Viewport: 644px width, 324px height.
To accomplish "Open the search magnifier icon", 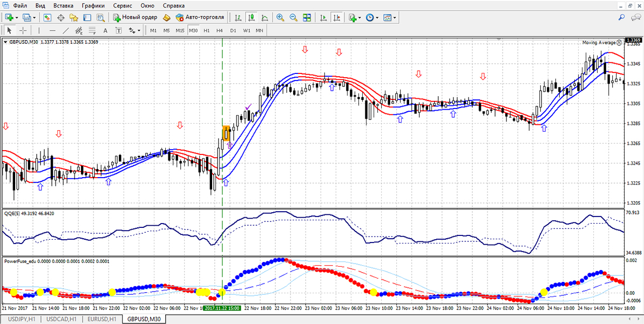I will click(x=622, y=17).
